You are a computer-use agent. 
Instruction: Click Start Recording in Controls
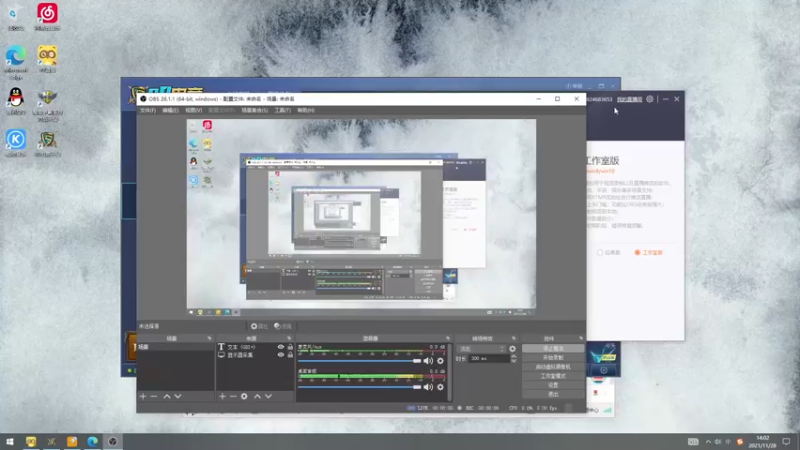[553, 358]
